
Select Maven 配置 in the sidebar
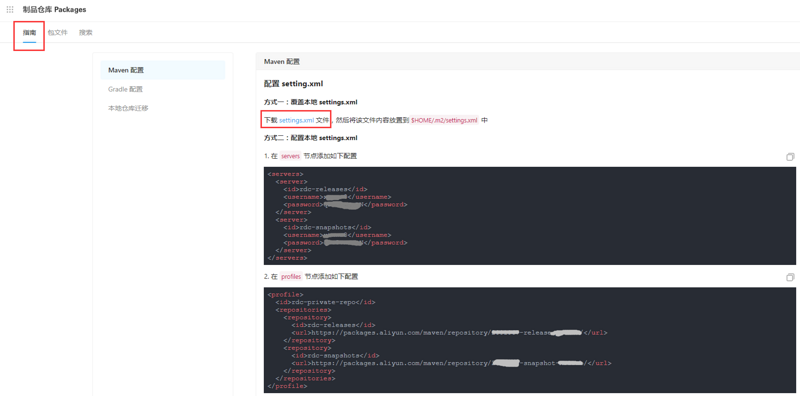pyautogui.click(x=163, y=70)
